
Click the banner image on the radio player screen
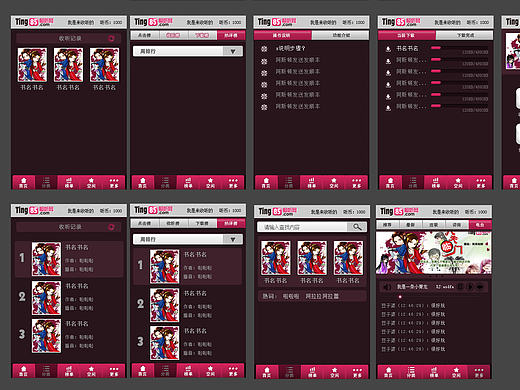point(434,253)
